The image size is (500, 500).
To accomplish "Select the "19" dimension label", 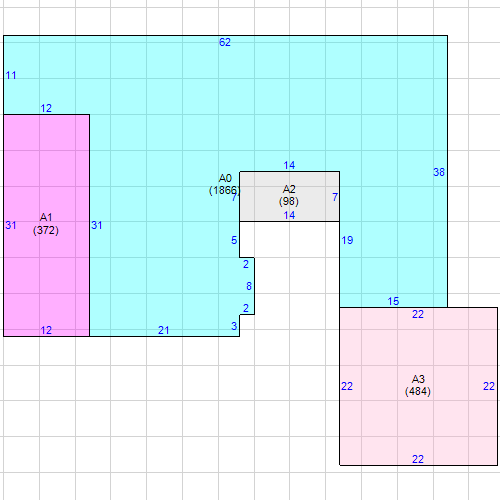I will 347,240.
